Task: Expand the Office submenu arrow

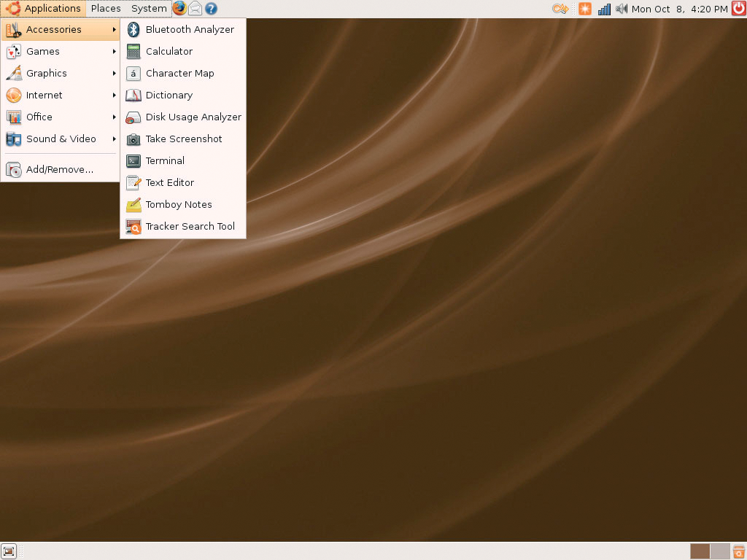Action: (115, 117)
